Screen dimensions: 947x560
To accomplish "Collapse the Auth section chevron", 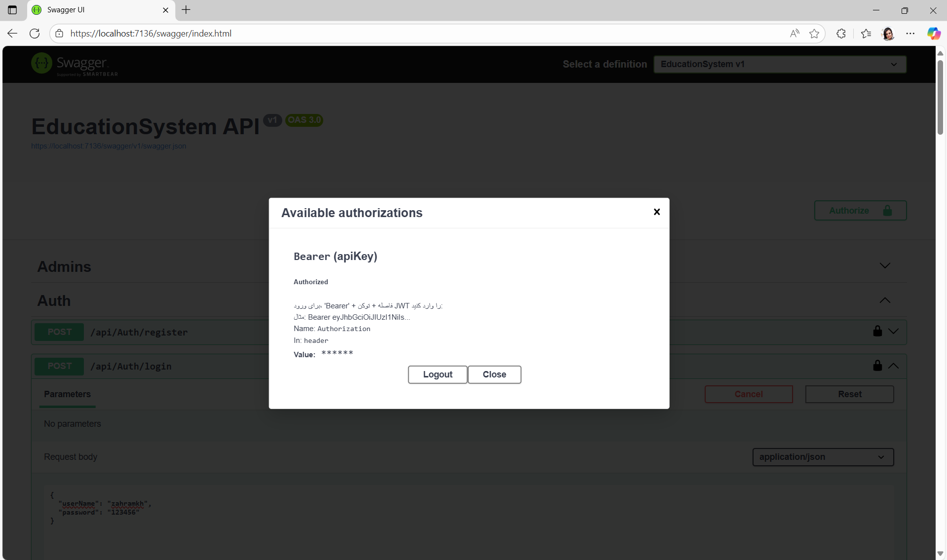I will [884, 300].
